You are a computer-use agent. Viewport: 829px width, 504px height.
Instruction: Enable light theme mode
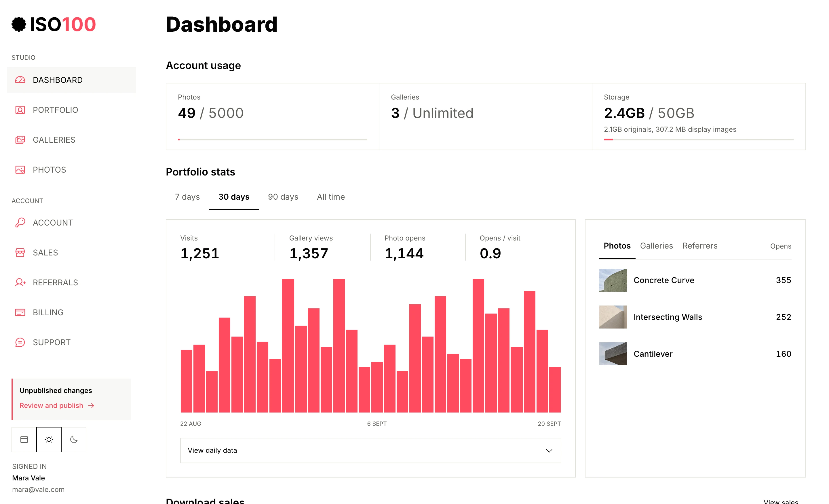click(x=49, y=440)
